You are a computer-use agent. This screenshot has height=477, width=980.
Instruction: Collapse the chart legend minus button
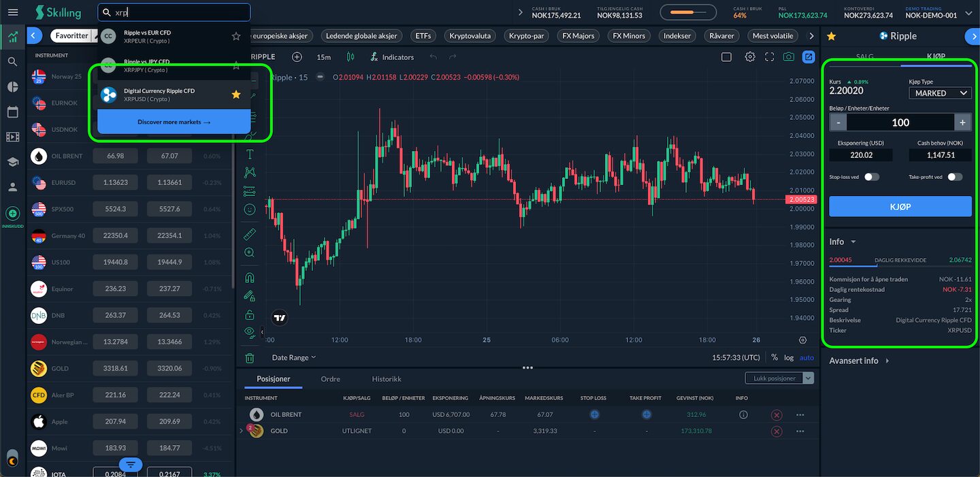point(320,77)
